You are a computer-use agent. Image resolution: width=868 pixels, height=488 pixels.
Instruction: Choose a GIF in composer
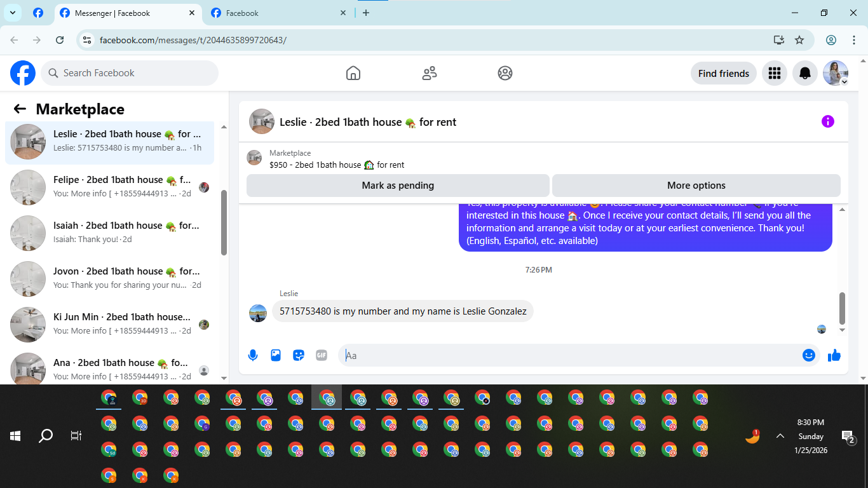322,355
